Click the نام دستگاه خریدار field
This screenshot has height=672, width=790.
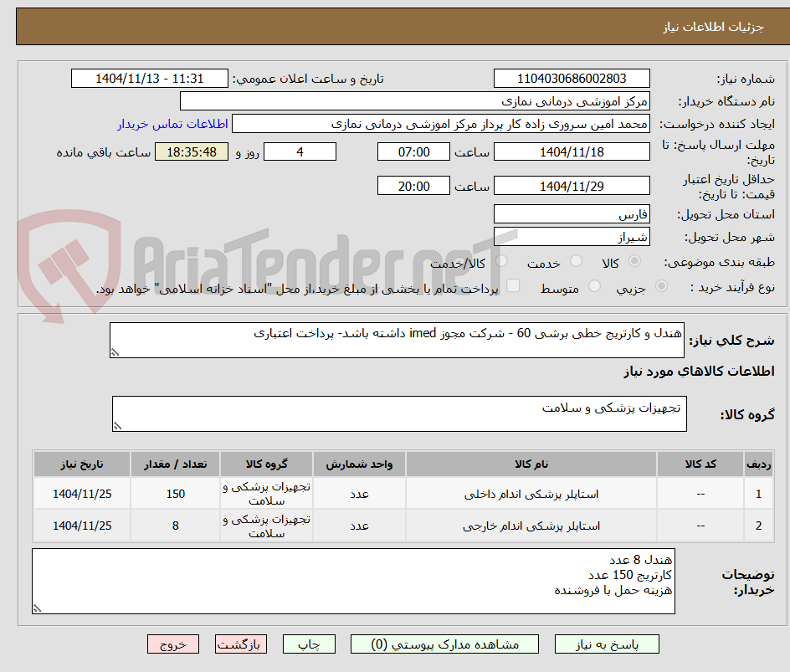coord(414,101)
